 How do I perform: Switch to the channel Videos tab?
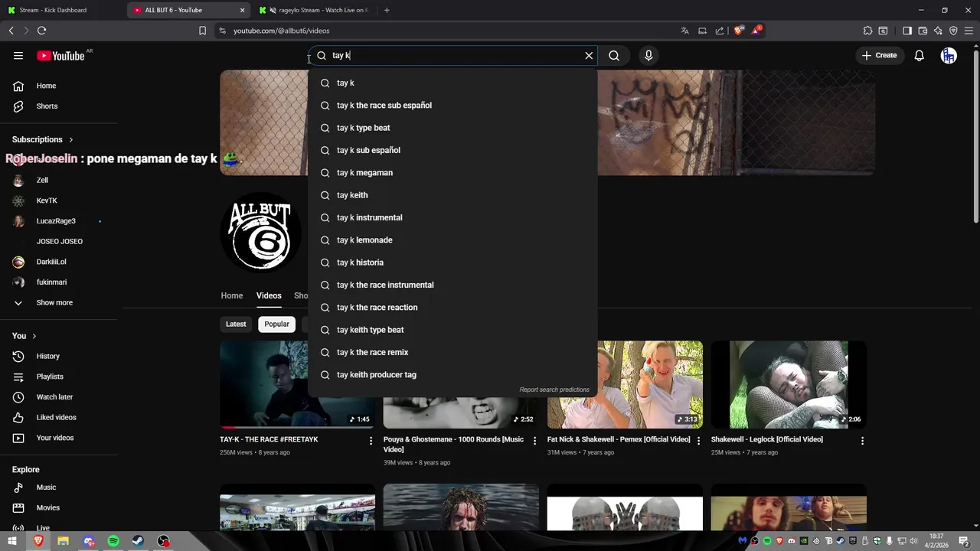pos(269,295)
